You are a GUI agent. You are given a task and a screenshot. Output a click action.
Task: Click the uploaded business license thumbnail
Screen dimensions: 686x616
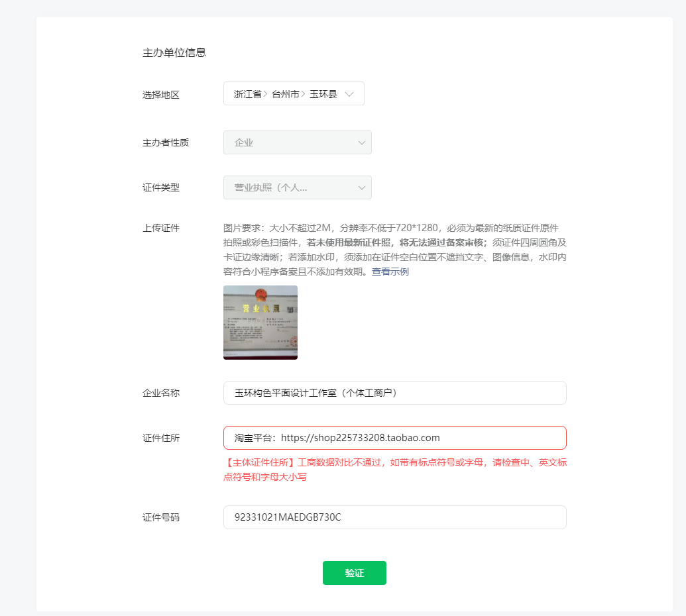point(260,323)
